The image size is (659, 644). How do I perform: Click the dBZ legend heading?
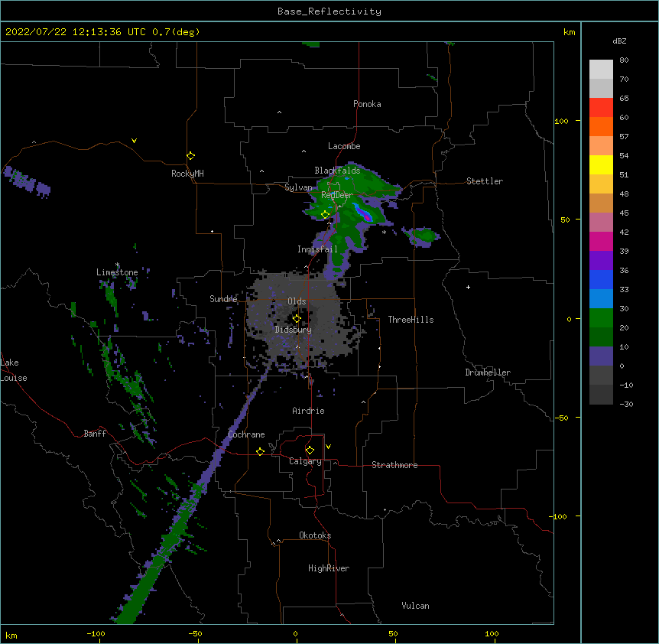point(619,41)
